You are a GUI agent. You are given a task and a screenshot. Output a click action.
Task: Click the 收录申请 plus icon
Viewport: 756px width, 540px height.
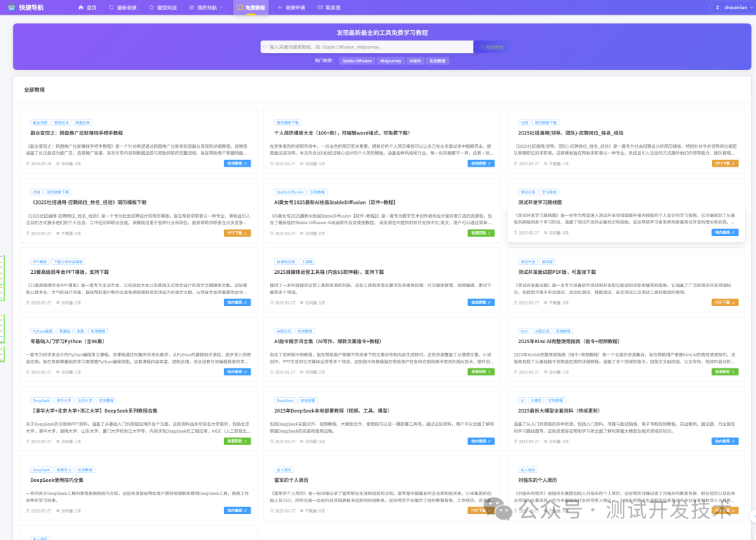pyautogui.click(x=280, y=7)
